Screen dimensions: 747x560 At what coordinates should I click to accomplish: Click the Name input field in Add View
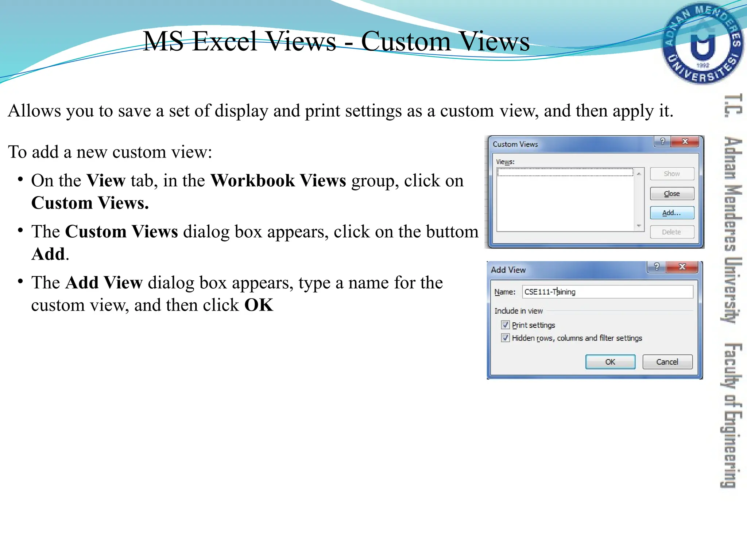(608, 292)
